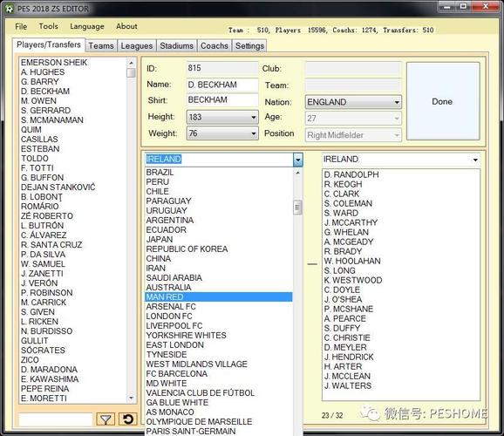The width and height of the screenshot is (504, 436).
Task: Select J. MCCLEAN in Ireland squad
Action: click(x=401, y=376)
